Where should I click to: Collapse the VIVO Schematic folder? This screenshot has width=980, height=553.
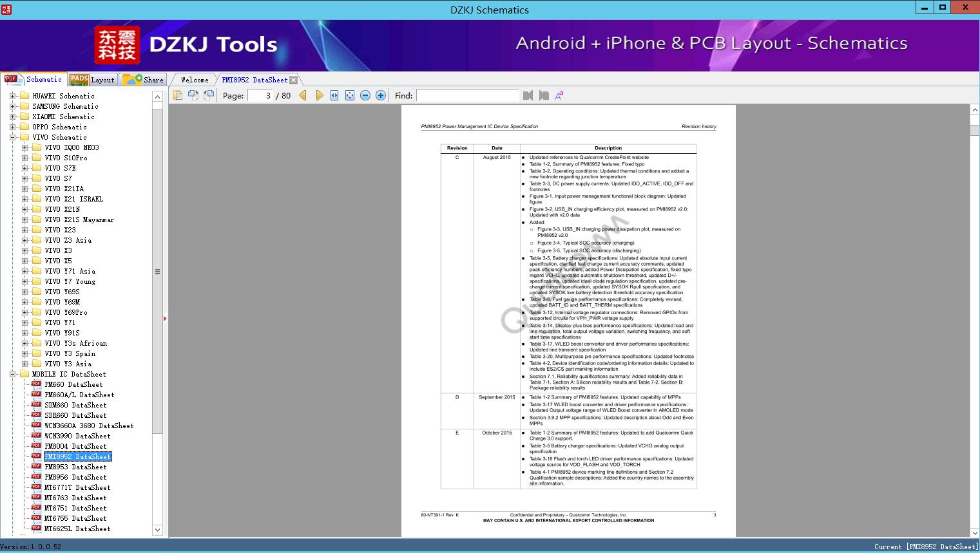coord(12,137)
